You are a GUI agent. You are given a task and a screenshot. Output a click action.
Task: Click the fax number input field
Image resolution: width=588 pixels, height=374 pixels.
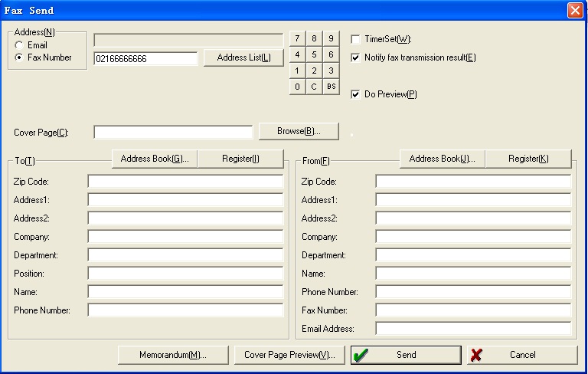(145, 58)
